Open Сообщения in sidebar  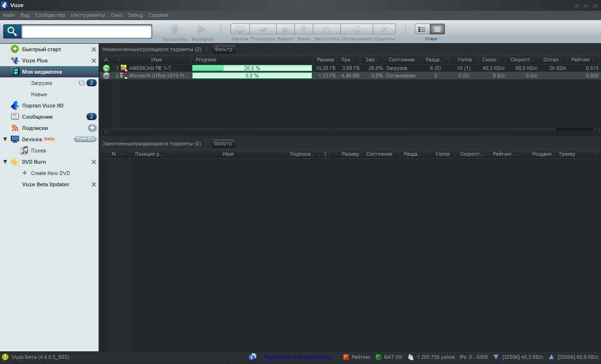(37, 117)
